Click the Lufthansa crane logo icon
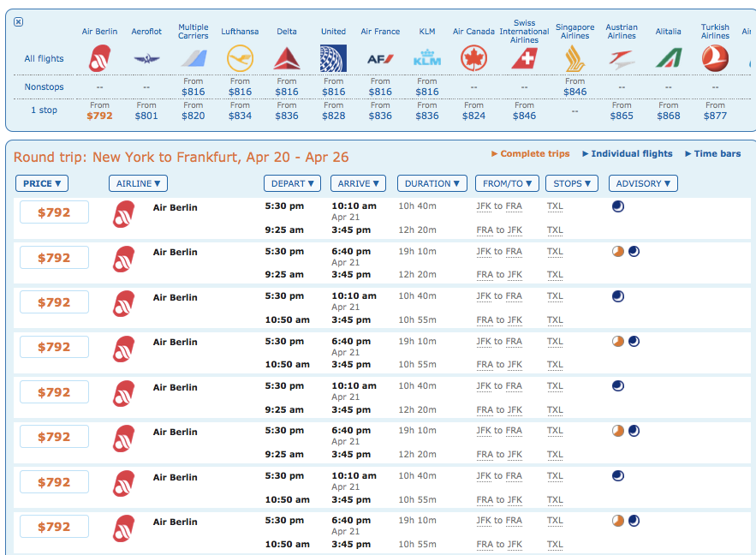The width and height of the screenshot is (756, 555). [240, 58]
